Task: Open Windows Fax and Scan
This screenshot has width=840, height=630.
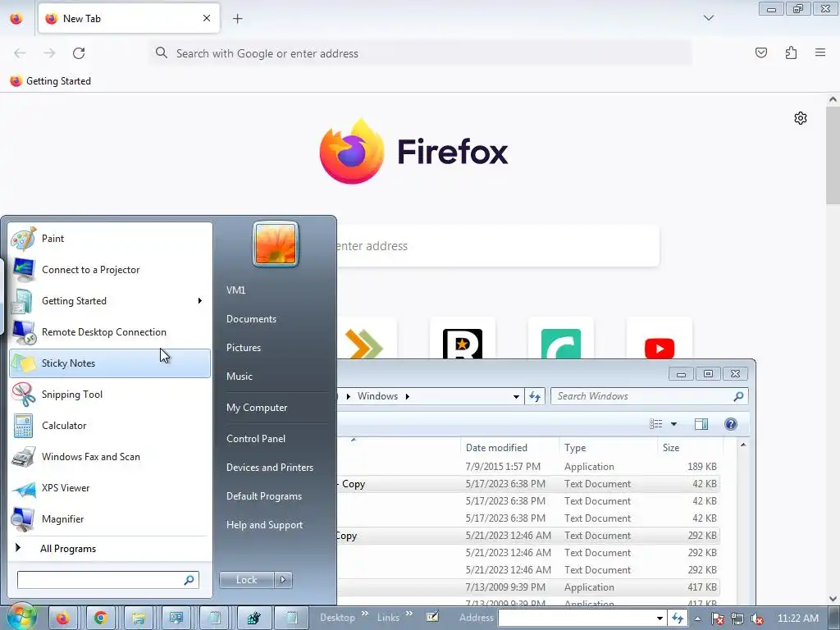Action: (110, 456)
